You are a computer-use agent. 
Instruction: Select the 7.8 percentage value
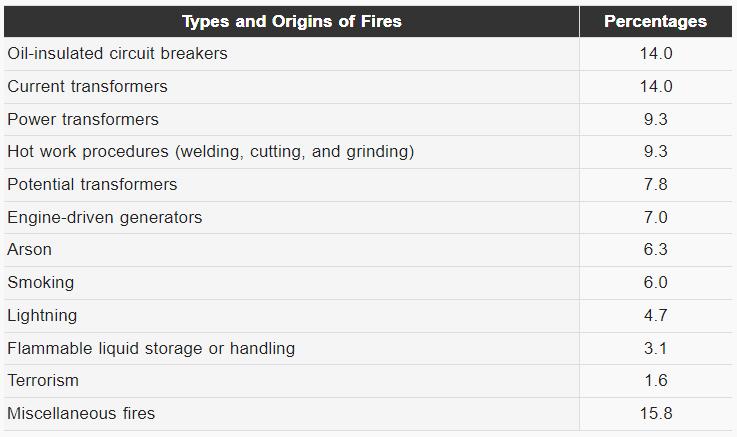pos(656,185)
